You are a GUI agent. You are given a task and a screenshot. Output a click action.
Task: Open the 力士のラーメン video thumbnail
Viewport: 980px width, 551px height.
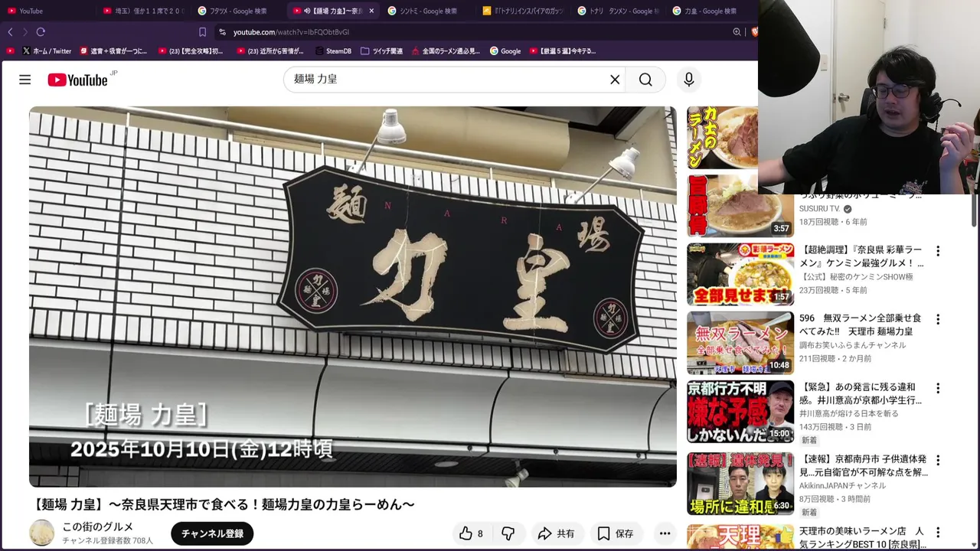(722, 138)
